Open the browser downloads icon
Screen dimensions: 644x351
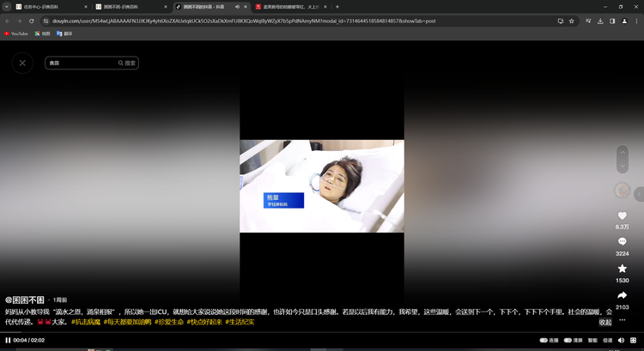pyautogui.click(x=600, y=21)
